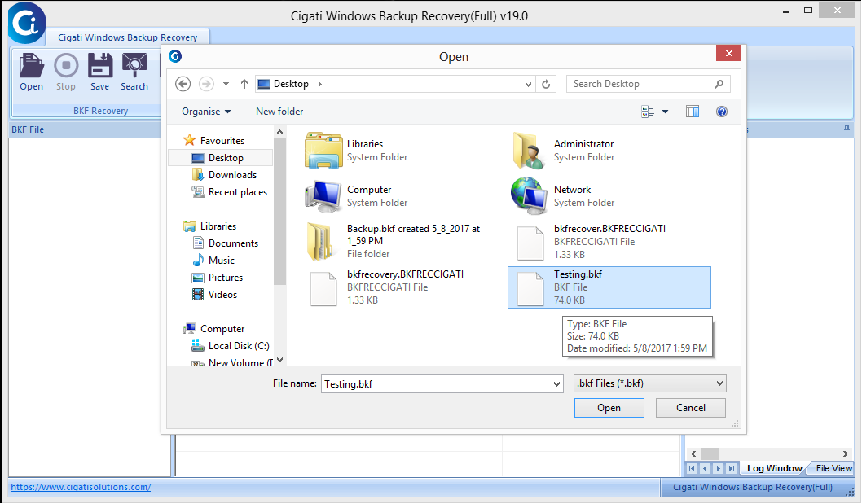Click the Cigati logo icon
The height and width of the screenshot is (504, 862).
[26, 23]
